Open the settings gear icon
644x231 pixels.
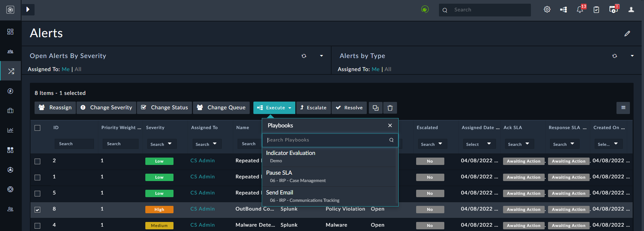point(547,9)
